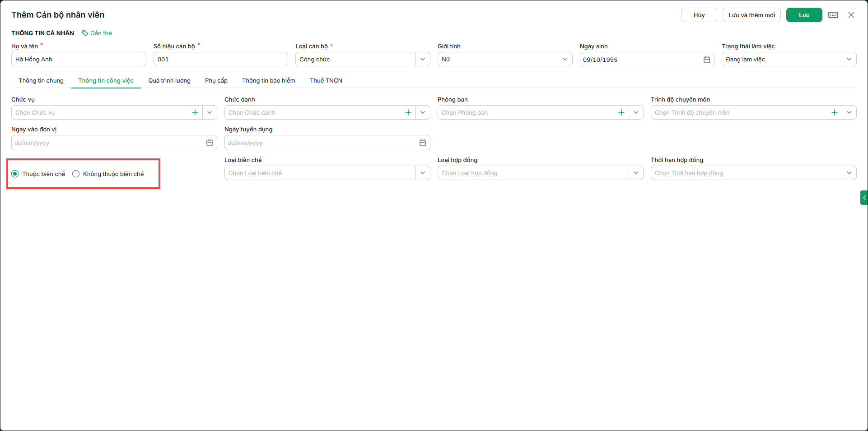Screen dimensions: 868x431
Task: Switch to Thuế TNCN tab
Action: click(x=326, y=80)
